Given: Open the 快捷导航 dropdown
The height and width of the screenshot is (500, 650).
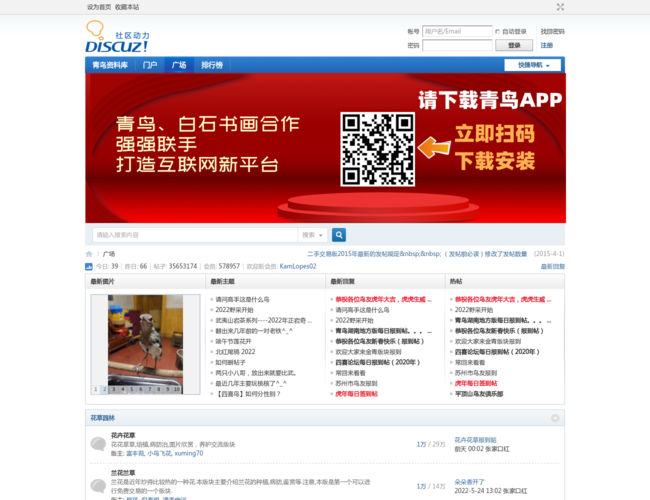Looking at the screenshot, I should (x=533, y=65).
